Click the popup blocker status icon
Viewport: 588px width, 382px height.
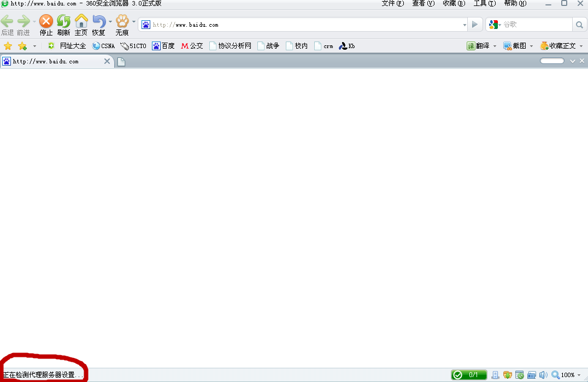point(519,374)
